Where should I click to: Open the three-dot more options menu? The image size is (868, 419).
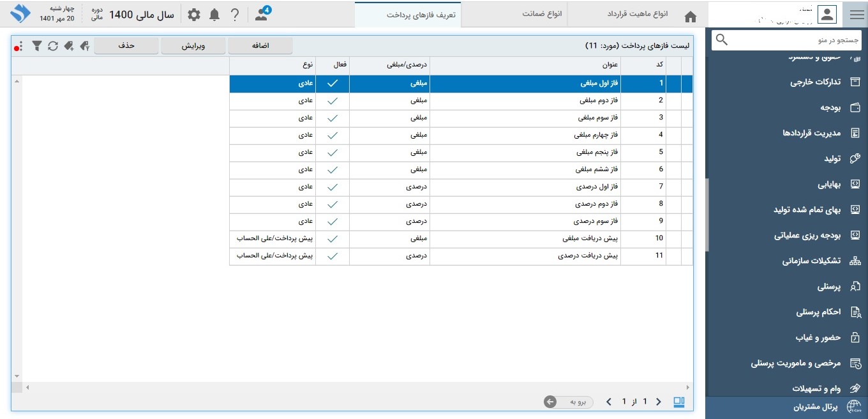[20, 46]
